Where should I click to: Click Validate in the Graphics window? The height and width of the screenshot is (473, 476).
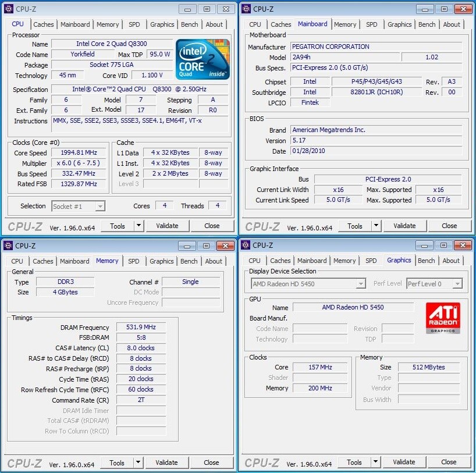404,462
